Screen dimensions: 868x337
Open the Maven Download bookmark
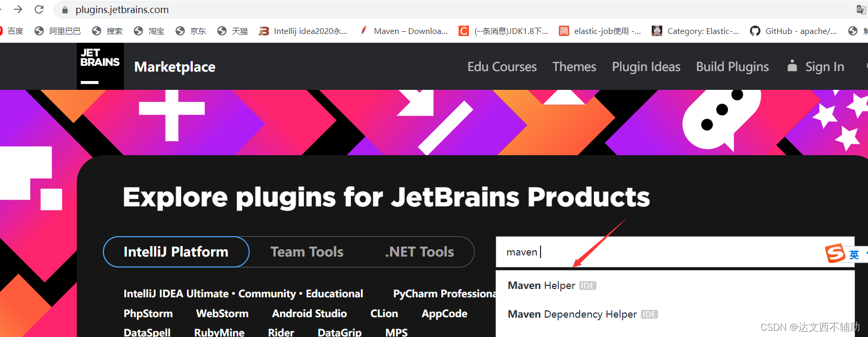[404, 31]
